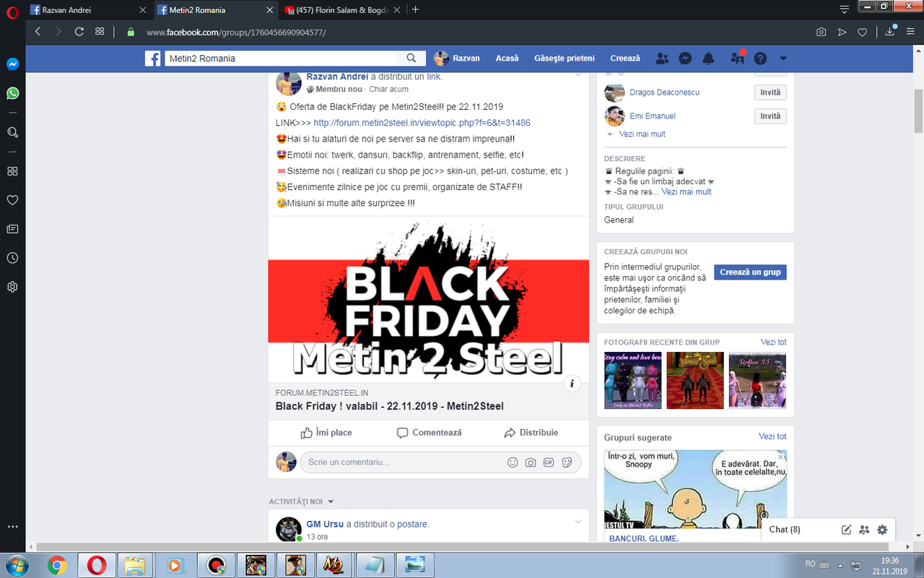Open Google Chrome from taskbar
The width and height of the screenshot is (924, 578).
coord(57,564)
